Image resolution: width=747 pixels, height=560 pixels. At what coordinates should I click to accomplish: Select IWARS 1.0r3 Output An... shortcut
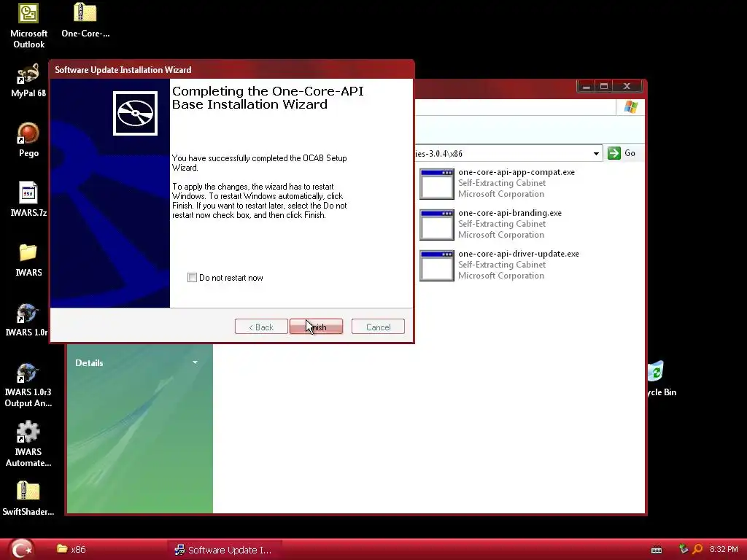coord(27,373)
